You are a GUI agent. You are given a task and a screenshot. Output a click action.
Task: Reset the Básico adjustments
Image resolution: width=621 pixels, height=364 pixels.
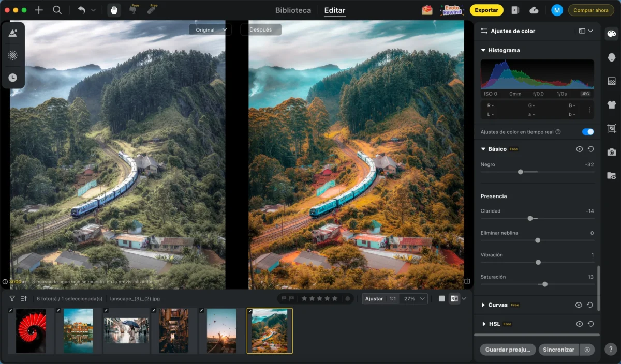click(590, 149)
